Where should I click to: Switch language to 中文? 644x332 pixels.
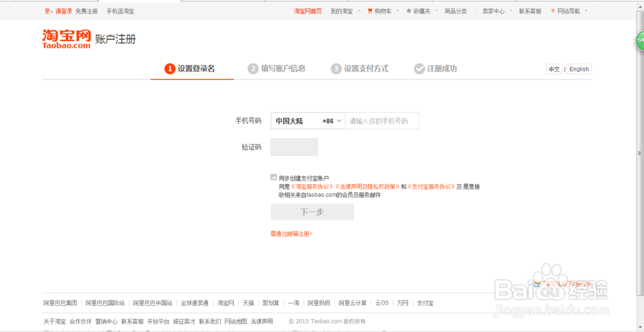click(x=554, y=69)
